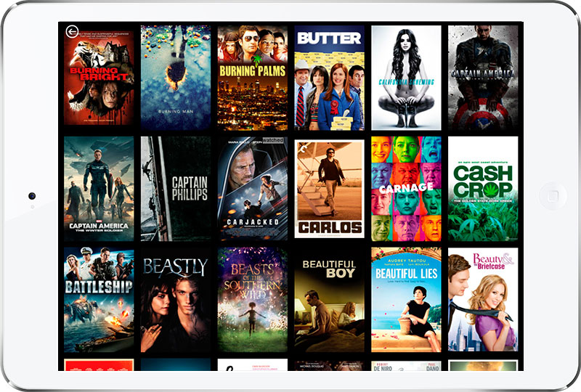Open Beauty & the Briefcase poster

pyautogui.click(x=483, y=300)
